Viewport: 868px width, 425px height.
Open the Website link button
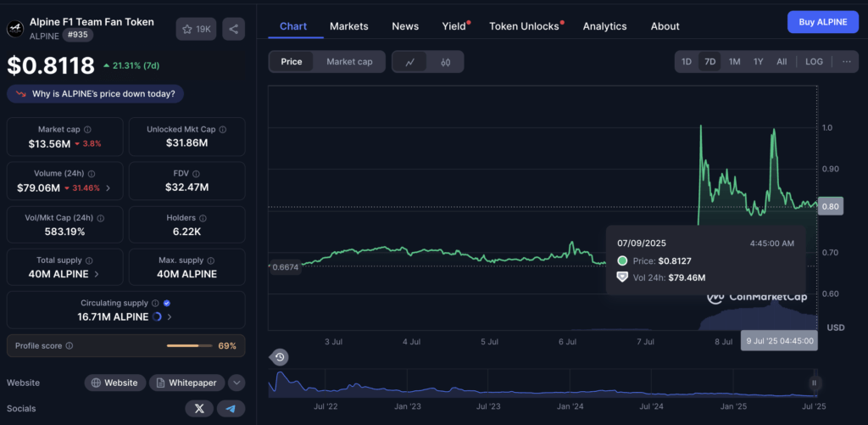pos(115,383)
